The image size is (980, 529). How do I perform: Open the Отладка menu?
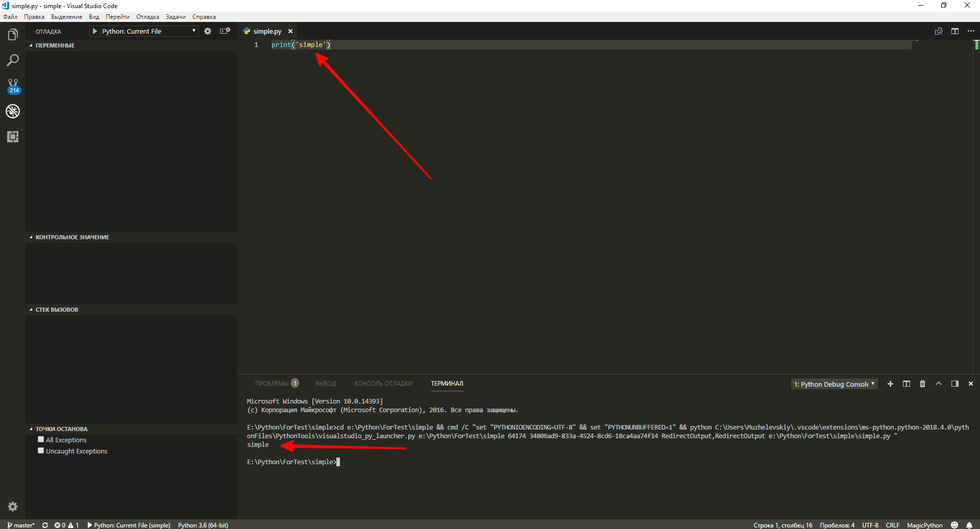147,16
